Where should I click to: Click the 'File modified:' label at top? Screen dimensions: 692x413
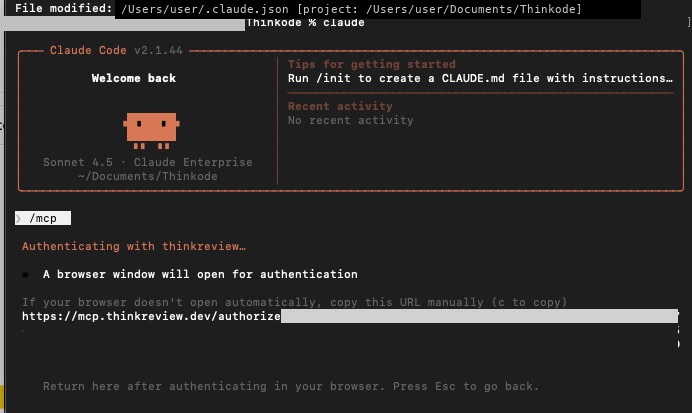tap(64, 8)
